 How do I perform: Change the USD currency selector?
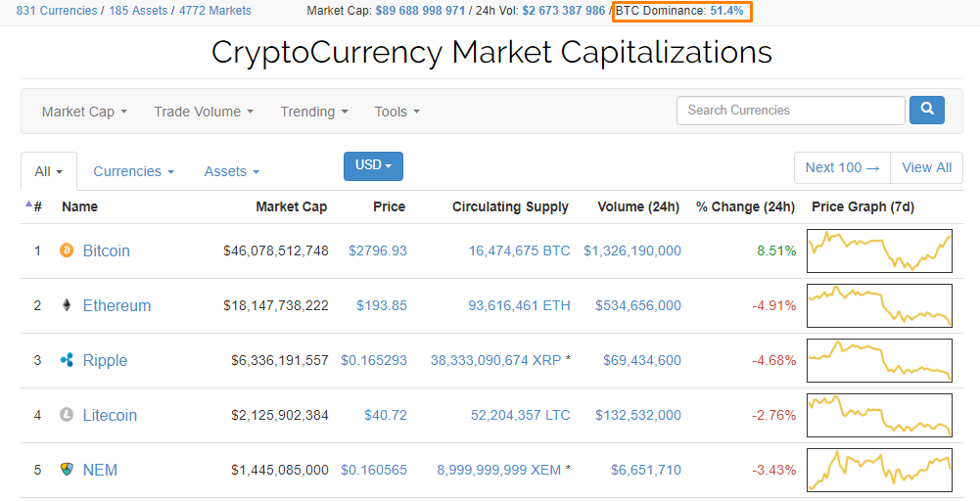pos(373,166)
